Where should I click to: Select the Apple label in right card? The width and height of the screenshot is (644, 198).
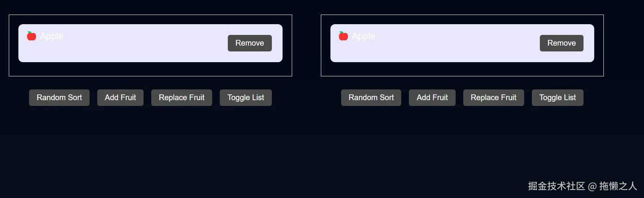pyautogui.click(x=363, y=36)
